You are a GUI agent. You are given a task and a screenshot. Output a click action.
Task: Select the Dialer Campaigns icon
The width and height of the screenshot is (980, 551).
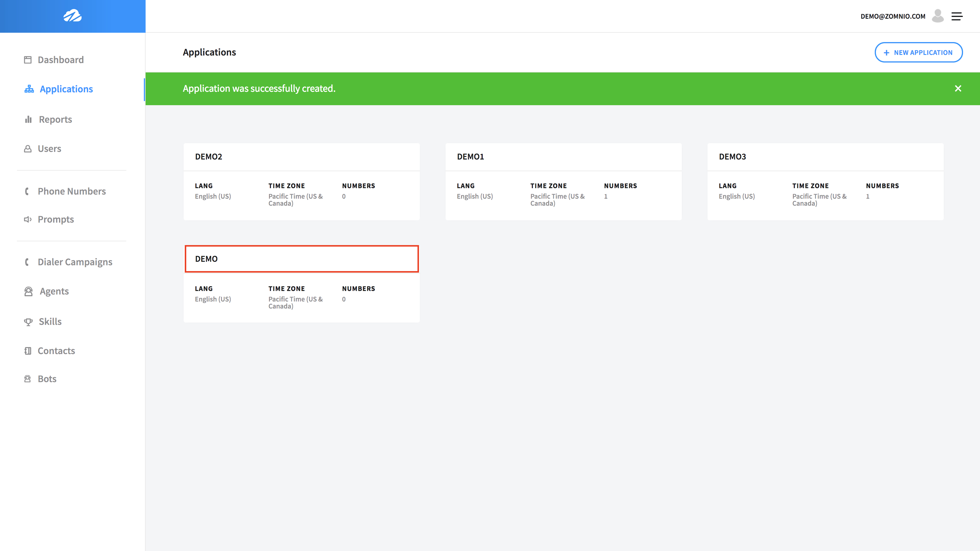click(x=27, y=262)
